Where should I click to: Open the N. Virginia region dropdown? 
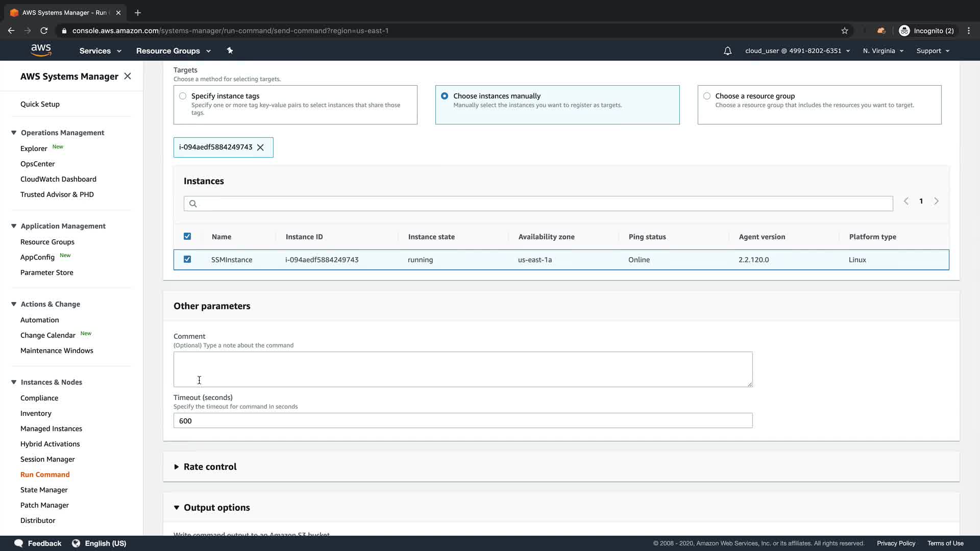(883, 51)
